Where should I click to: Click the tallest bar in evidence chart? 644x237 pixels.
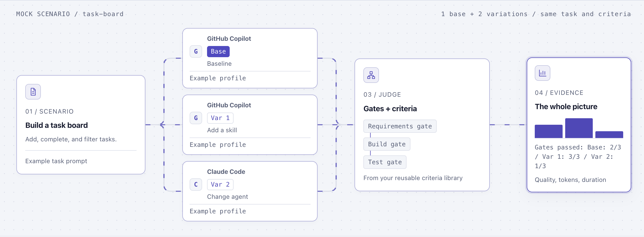[579, 128]
